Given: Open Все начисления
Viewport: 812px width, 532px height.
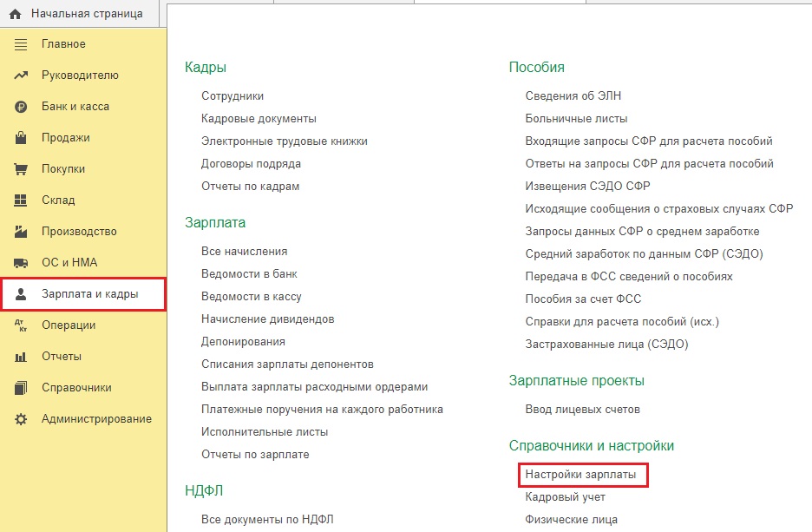Looking at the screenshot, I should click(x=245, y=251).
